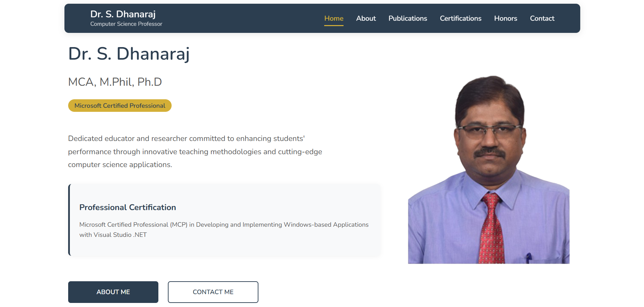The width and height of the screenshot is (644, 307).
Task: Click the Computer Science Professor tagline
Action: pos(126,24)
